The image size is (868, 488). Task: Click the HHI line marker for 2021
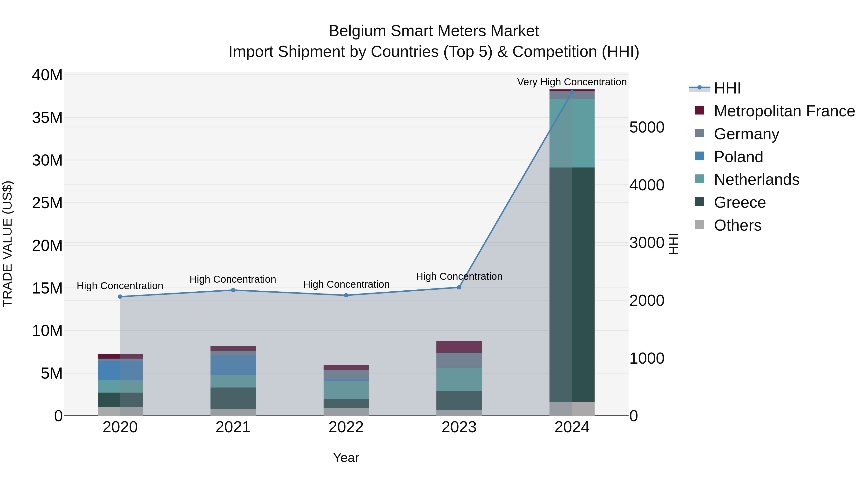click(233, 290)
